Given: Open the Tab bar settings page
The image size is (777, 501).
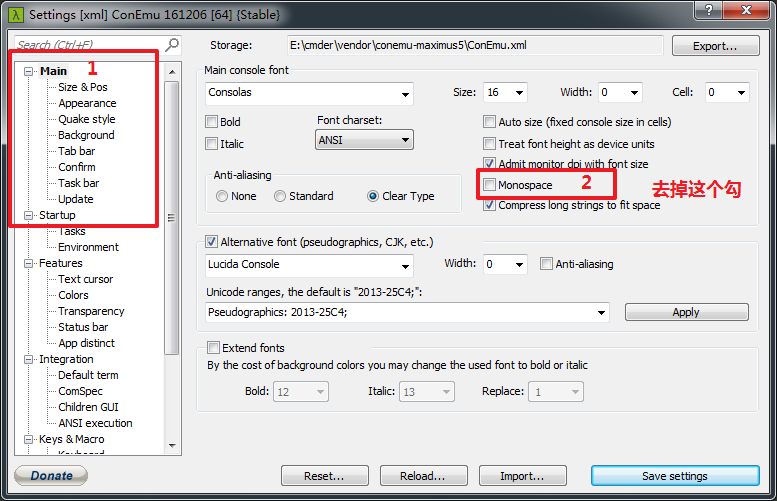Looking at the screenshot, I should 76,151.
